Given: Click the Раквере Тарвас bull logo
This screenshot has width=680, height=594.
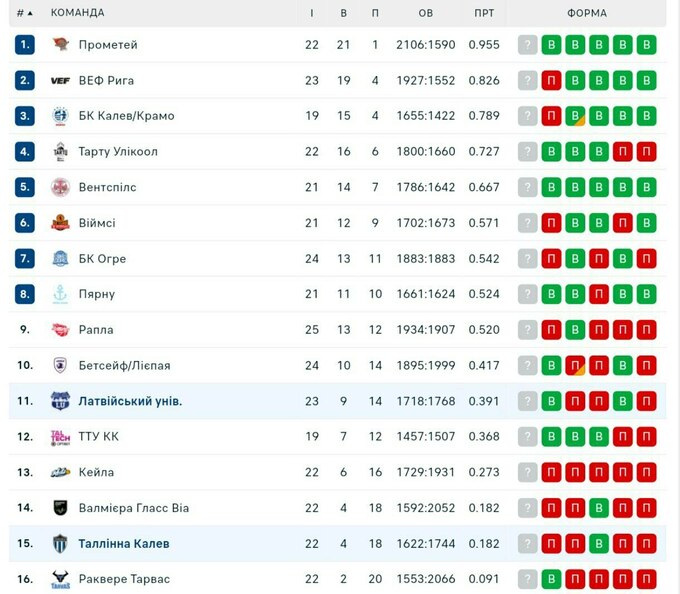Looking at the screenshot, I should pos(60,579).
